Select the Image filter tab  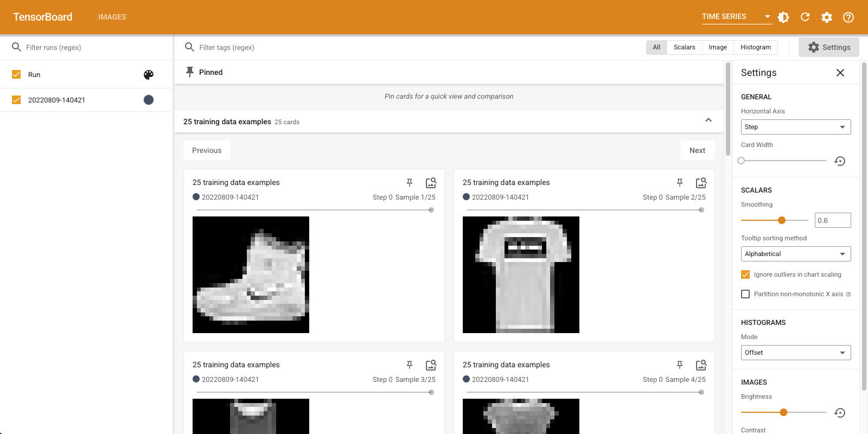[718, 48]
